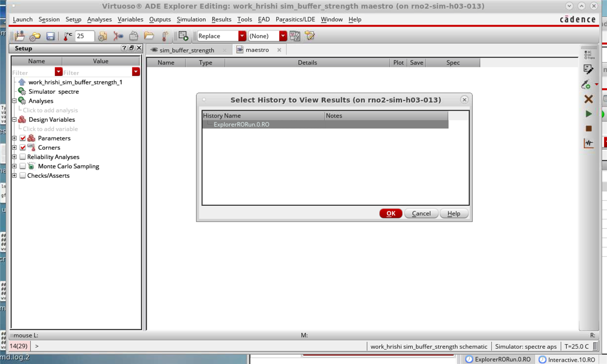
Task: Toggle the Corners checkbox
Action: click(x=23, y=148)
